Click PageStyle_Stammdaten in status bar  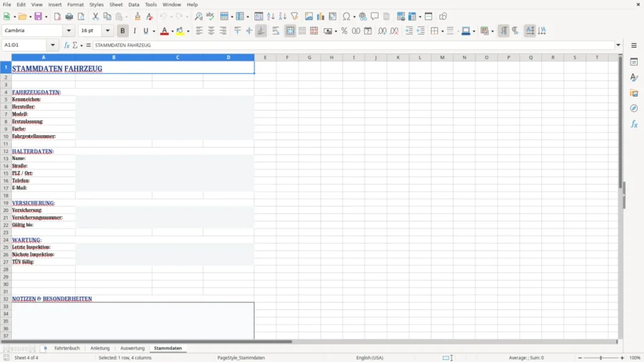point(241,358)
